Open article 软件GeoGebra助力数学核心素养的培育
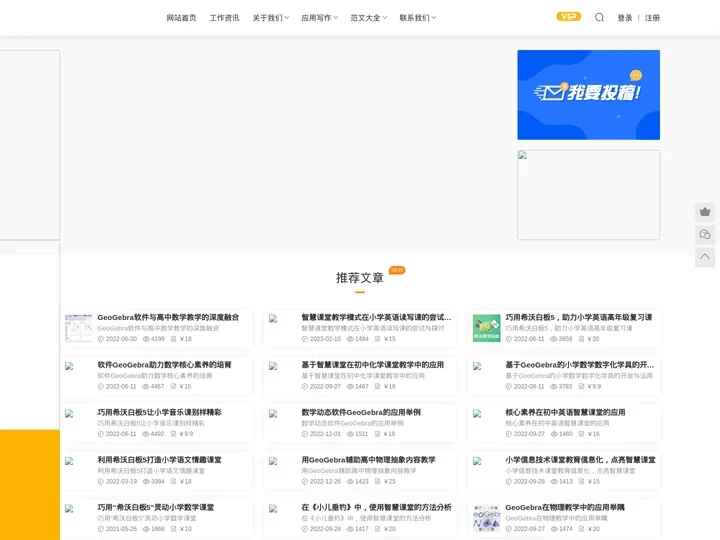 (164, 365)
